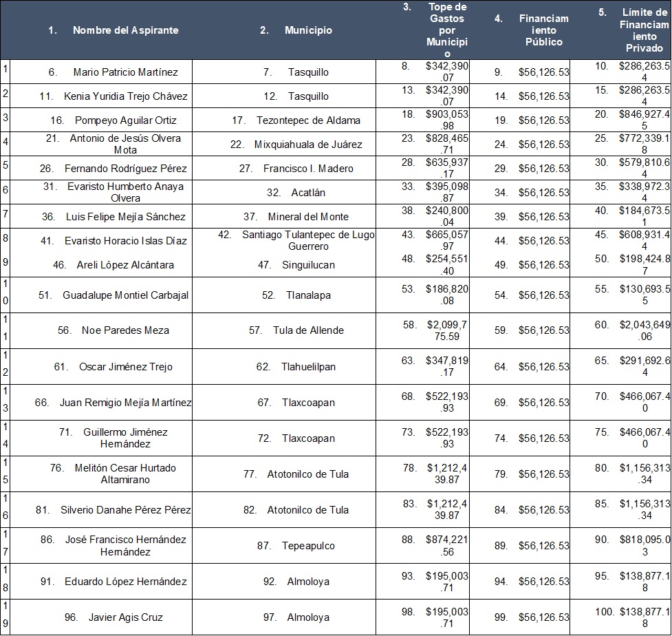Screen dimensions: 672x636
Task: Click 'Melitón Cesar Hurtado Altamirano'
Action: (126, 474)
